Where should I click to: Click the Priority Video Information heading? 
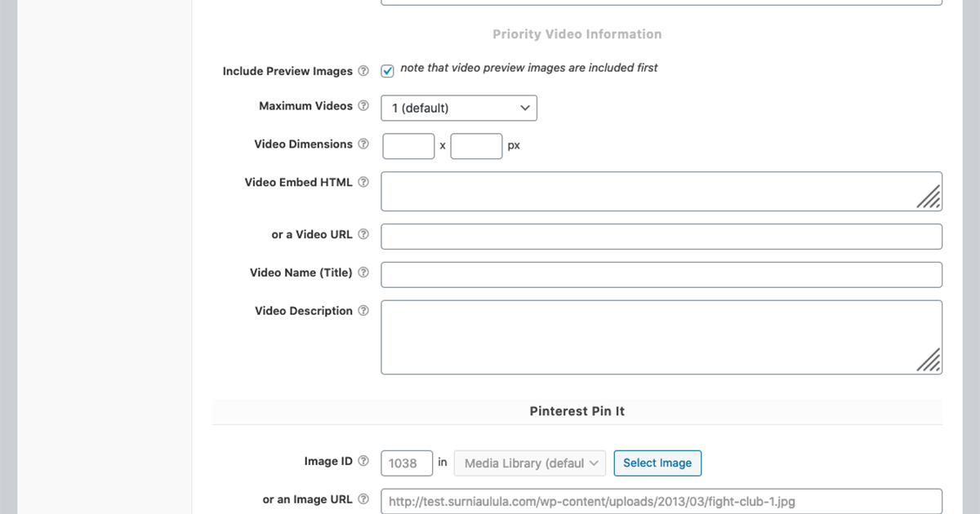click(577, 34)
